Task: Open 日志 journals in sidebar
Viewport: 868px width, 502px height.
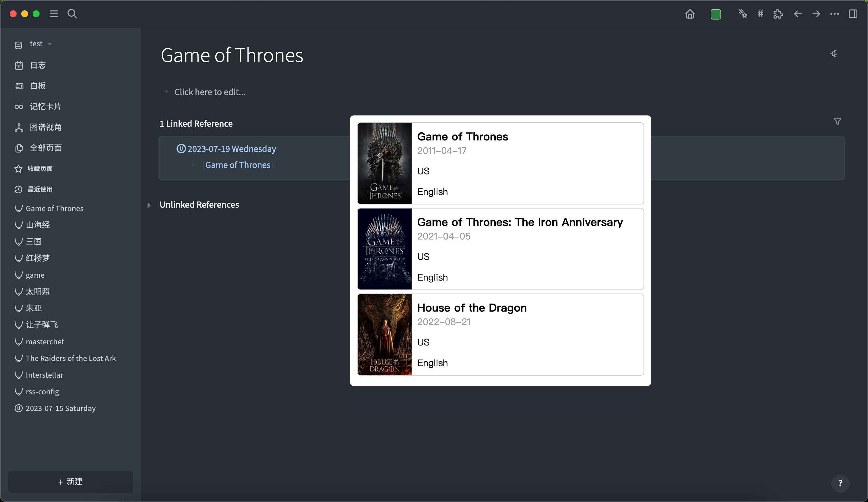Action: click(38, 65)
